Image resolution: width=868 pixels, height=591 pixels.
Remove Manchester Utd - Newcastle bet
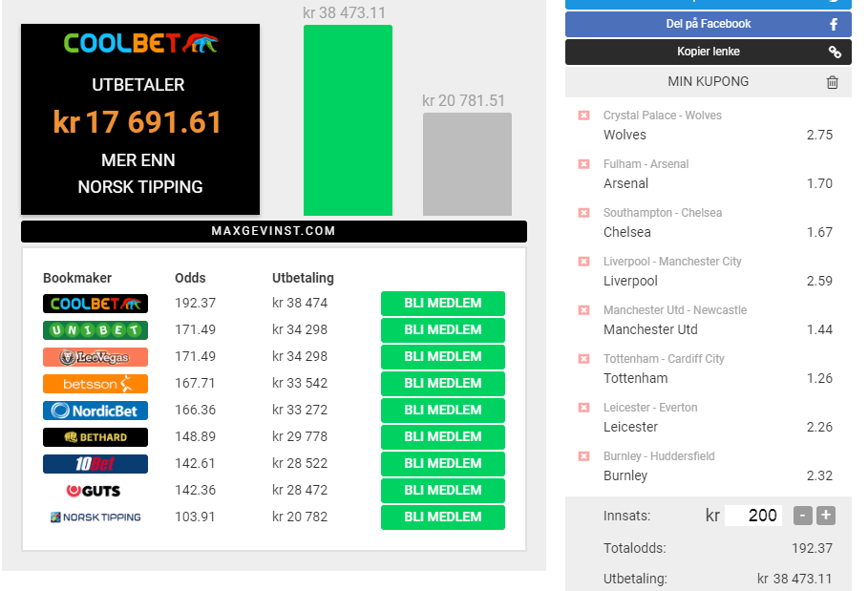pyautogui.click(x=583, y=310)
